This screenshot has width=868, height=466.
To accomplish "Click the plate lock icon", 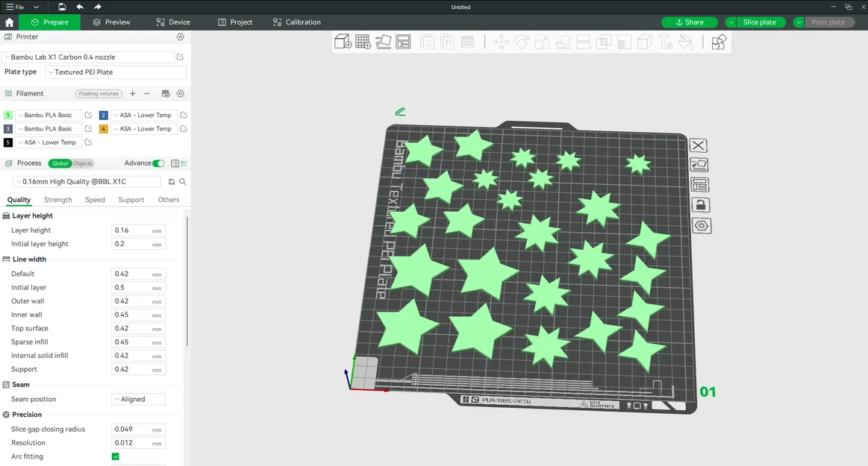I will (x=700, y=205).
